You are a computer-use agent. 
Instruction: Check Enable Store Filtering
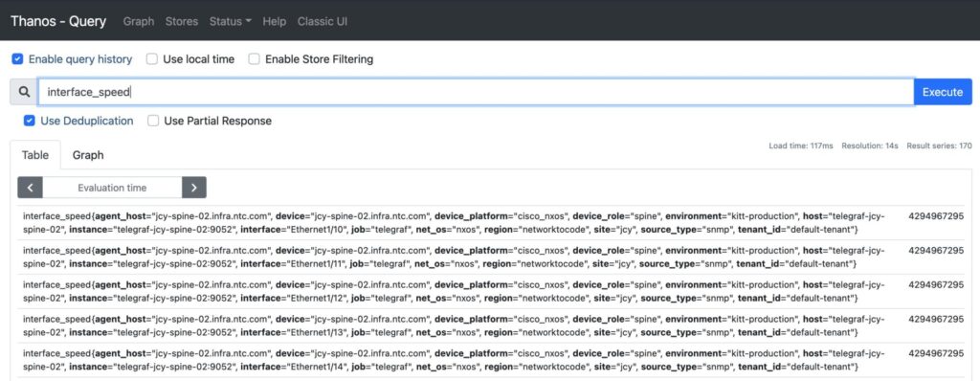click(254, 59)
